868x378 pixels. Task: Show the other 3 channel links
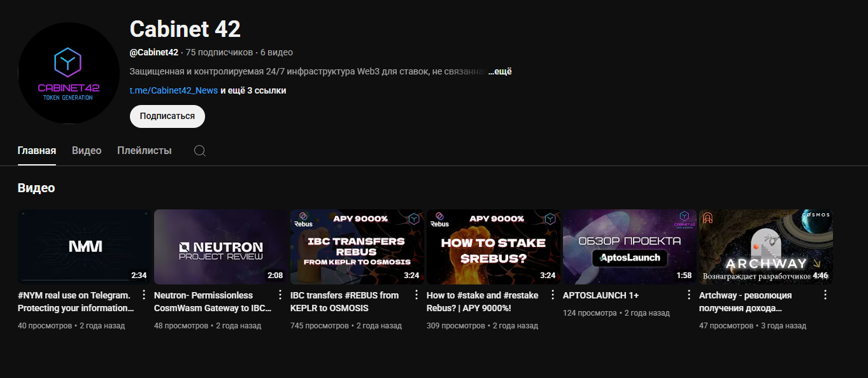click(253, 90)
